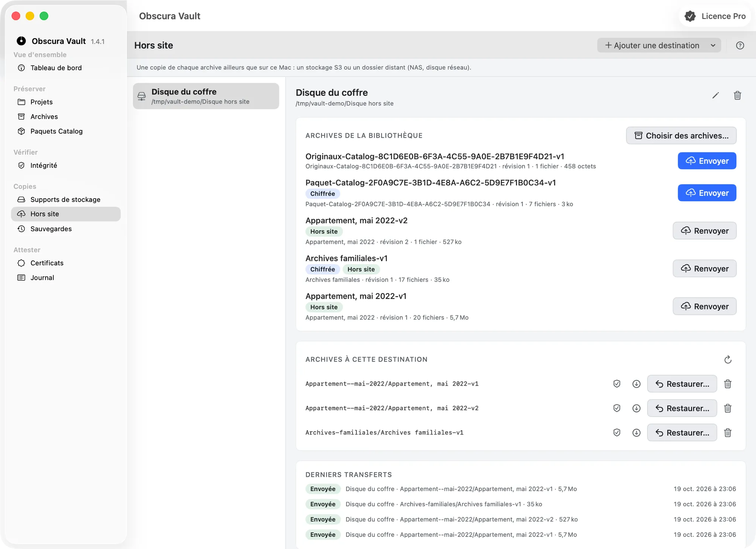Click the Licence Pro badge
Image resolution: width=756 pixels, height=549 pixels.
pos(715,16)
